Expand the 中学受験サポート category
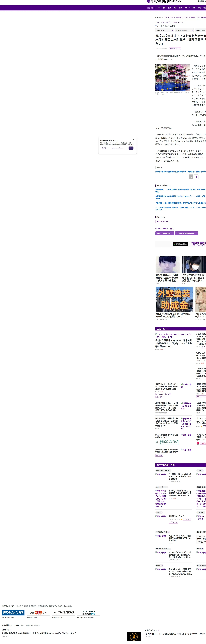The height and width of the screenshot is (644, 206). click(x=163, y=532)
